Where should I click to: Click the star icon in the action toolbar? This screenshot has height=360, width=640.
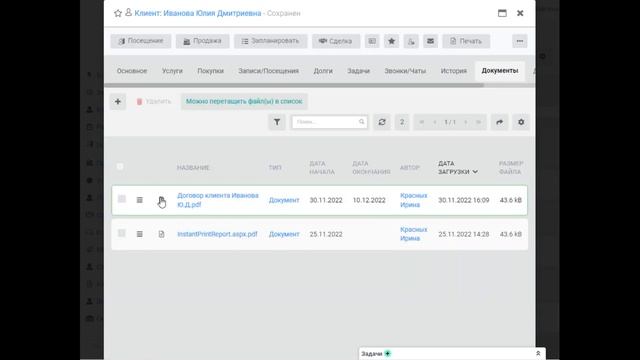click(391, 41)
